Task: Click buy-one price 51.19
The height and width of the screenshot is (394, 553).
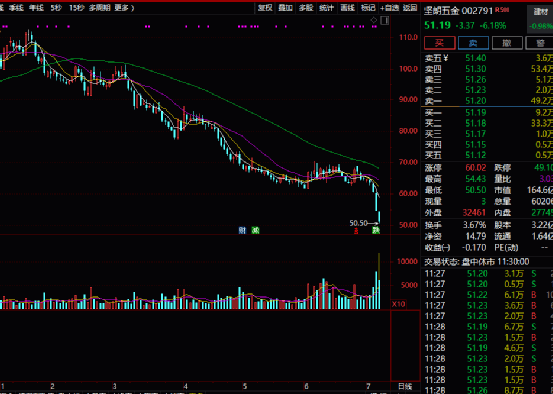Action: 476,113
